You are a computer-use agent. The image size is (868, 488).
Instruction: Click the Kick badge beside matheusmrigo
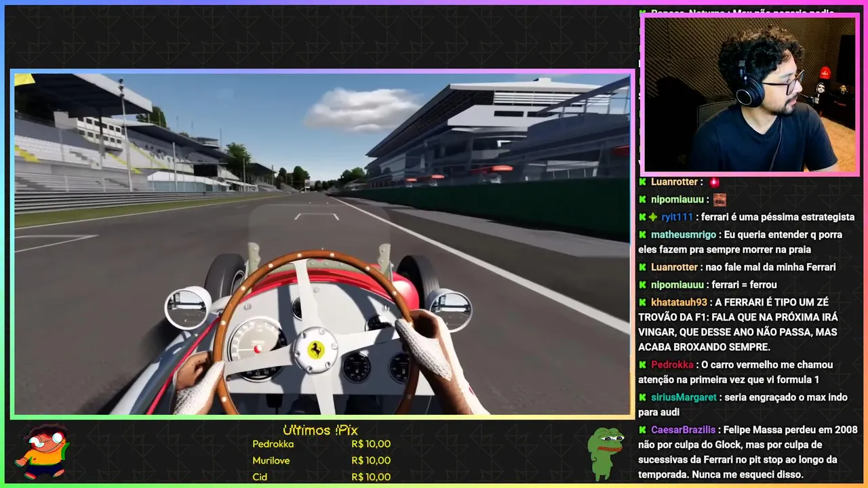[x=642, y=235]
